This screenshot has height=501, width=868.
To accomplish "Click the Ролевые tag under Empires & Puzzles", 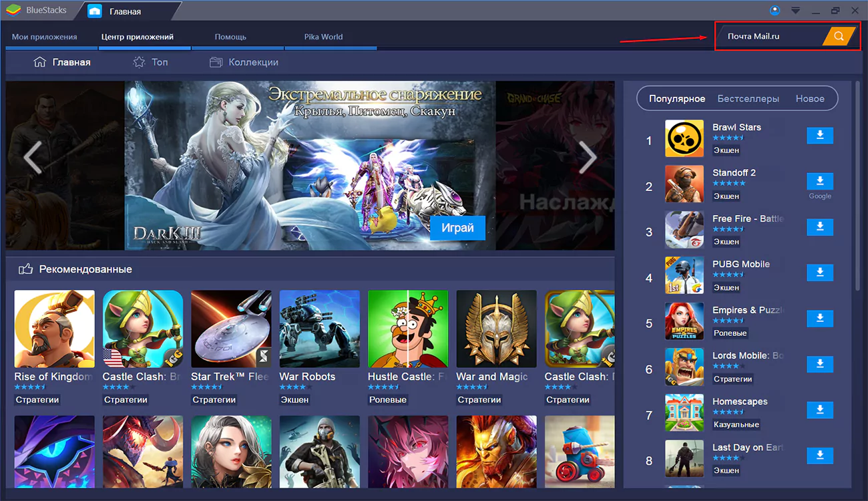I will tap(730, 333).
